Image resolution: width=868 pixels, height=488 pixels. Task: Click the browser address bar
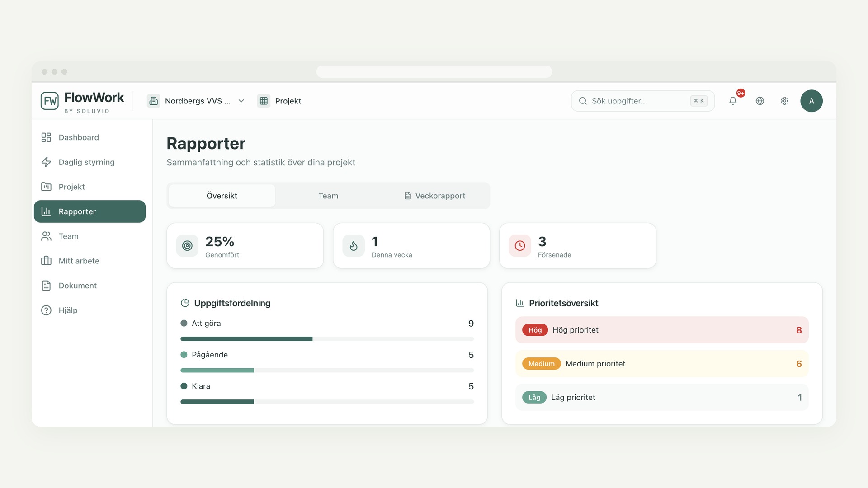click(x=434, y=71)
